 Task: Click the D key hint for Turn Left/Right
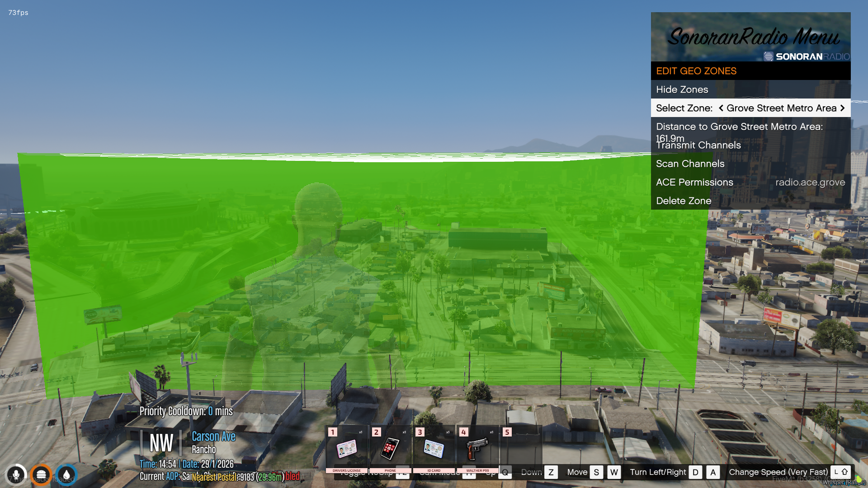pyautogui.click(x=695, y=472)
